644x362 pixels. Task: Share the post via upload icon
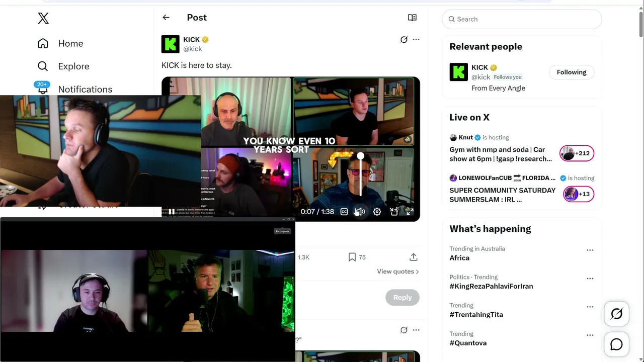tap(414, 257)
